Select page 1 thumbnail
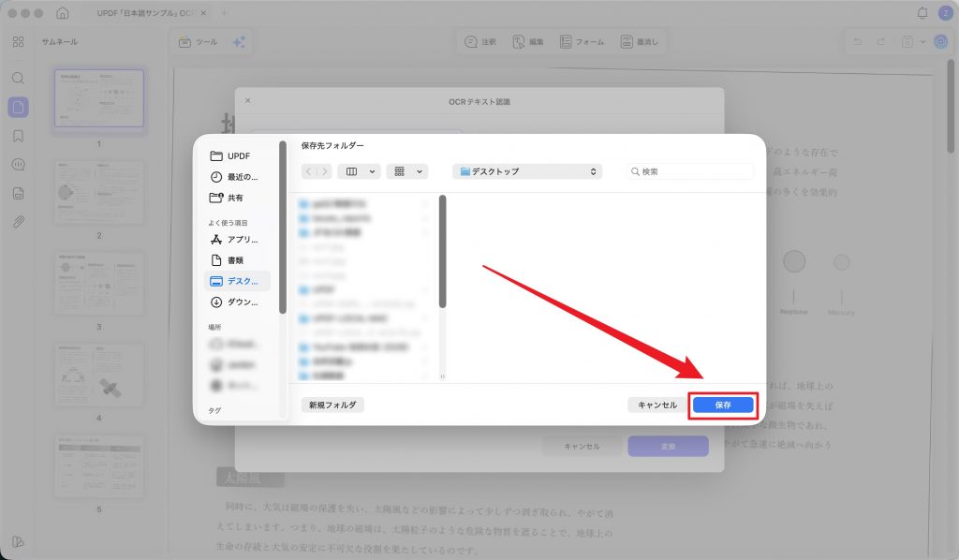Viewport: 959px width, 560px height. click(99, 97)
